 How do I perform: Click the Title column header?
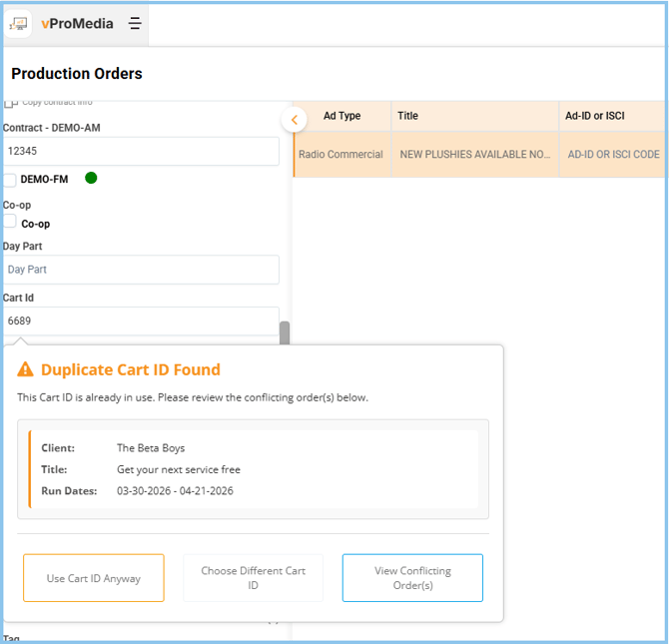pos(407,116)
